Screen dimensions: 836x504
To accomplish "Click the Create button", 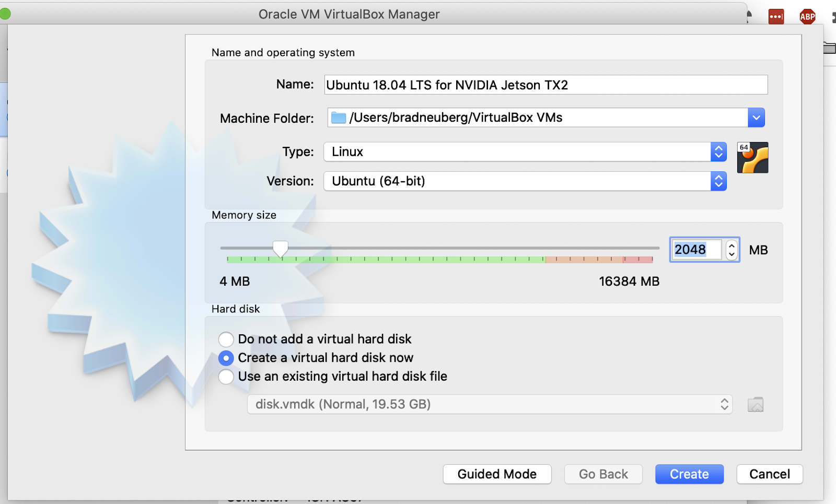I will [690, 474].
